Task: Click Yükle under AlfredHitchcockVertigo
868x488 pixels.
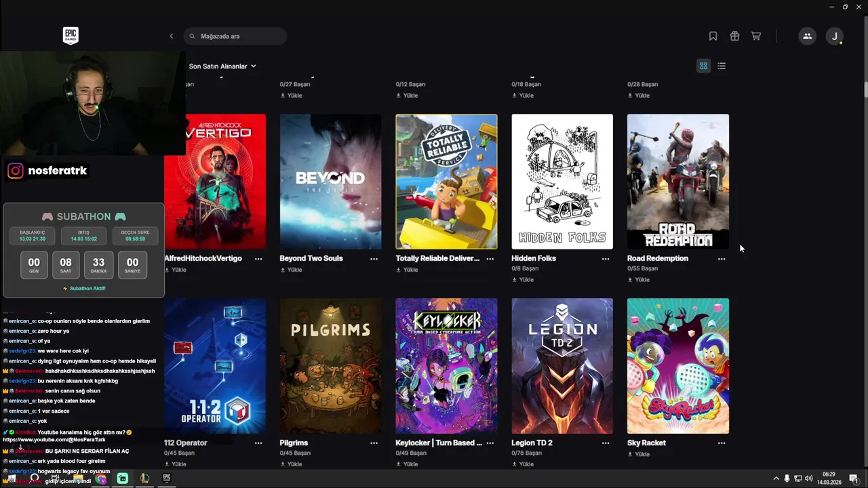Action: pos(175,270)
